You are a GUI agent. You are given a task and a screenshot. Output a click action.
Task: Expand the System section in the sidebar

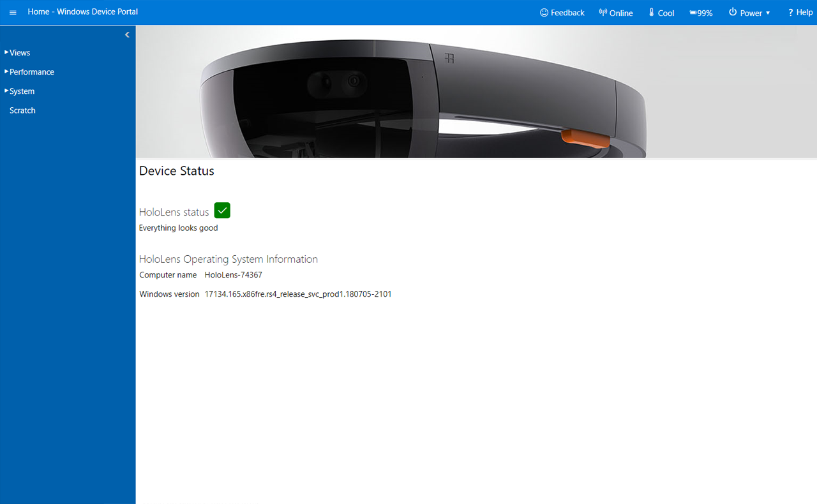[x=22, y=91]
